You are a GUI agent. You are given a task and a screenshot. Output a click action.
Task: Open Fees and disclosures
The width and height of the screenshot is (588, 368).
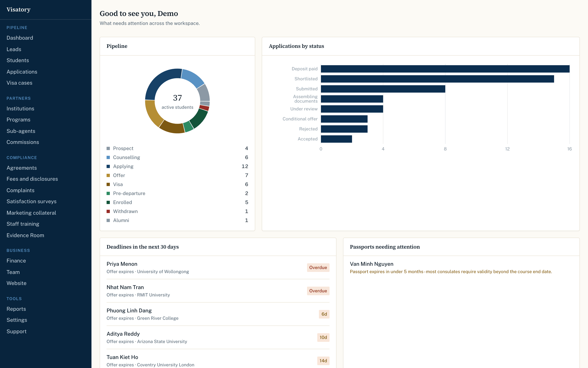[x=32, y=179]
